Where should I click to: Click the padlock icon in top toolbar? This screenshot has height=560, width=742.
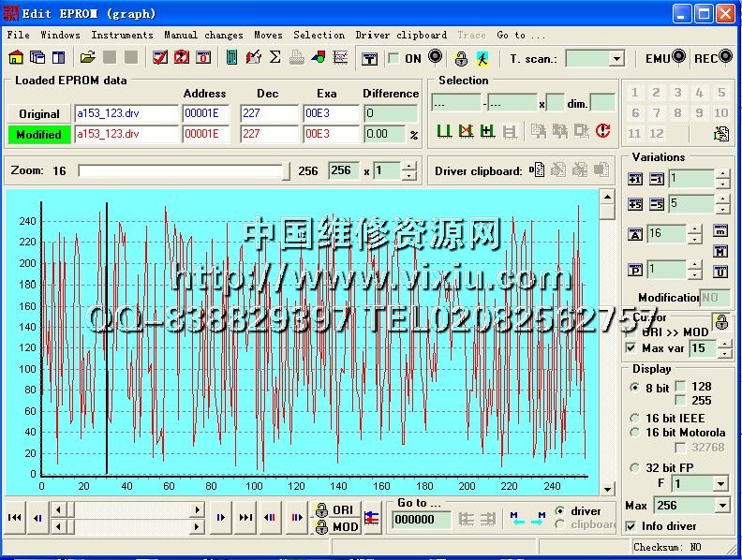click(x=461, y=58)
